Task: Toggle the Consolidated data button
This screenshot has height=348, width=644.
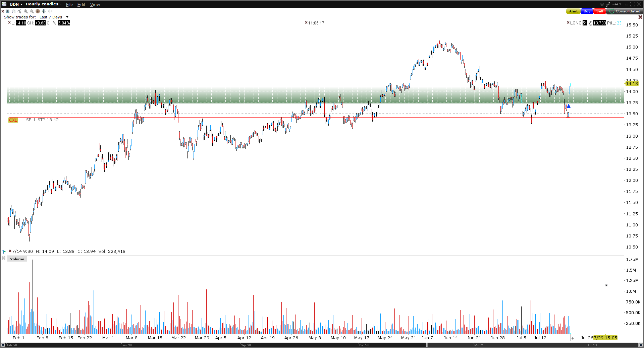Action: [625, 11]
